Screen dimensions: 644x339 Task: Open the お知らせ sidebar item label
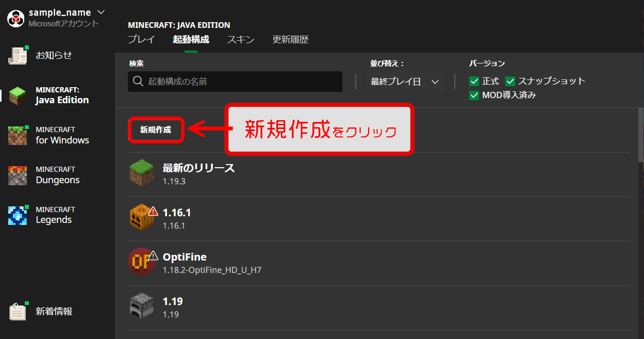coord(54,55)
